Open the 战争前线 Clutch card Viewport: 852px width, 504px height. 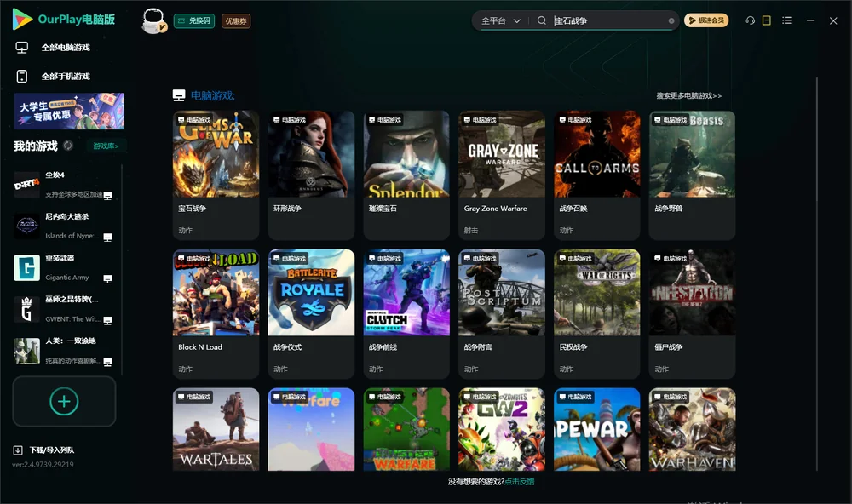click(x=406, y=313)
